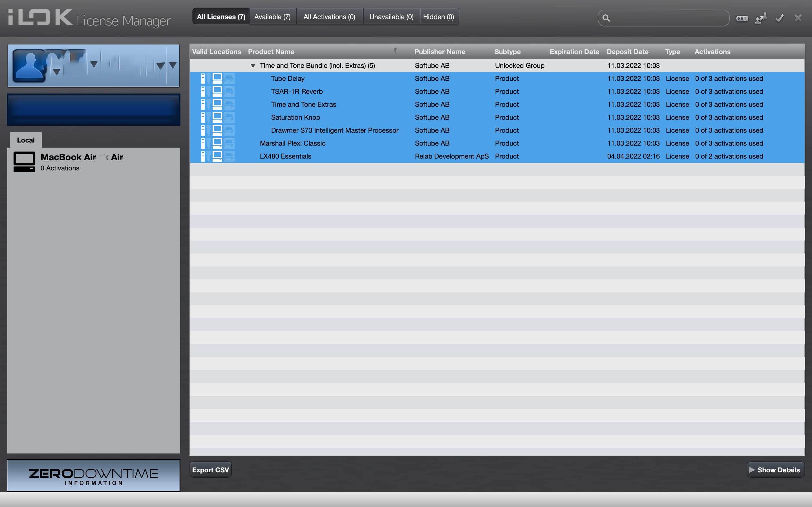The height and width of the screenshot is (507, 812).
Task: Switch to the Available (7) tab
Action: click(x=272, y=17)
